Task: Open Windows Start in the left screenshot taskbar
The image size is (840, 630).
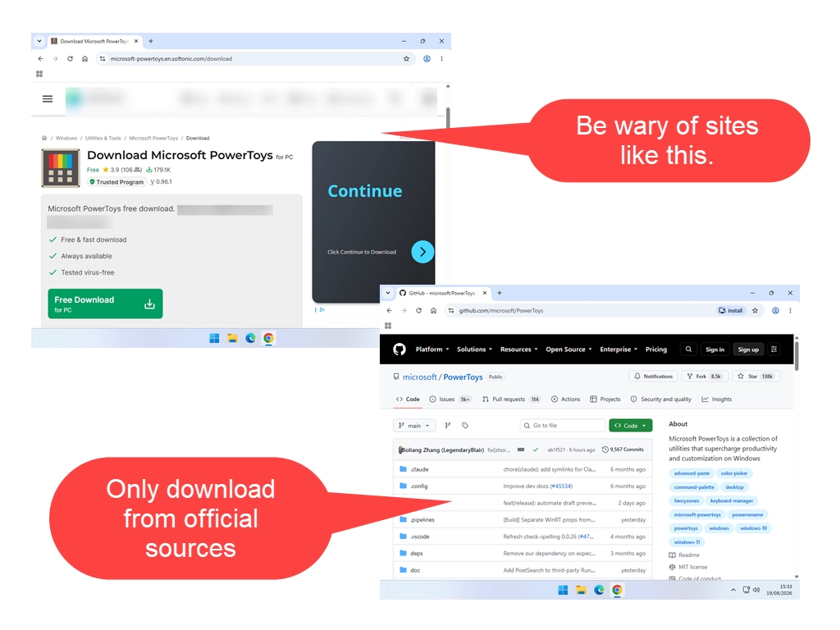Action: (214, 338)
